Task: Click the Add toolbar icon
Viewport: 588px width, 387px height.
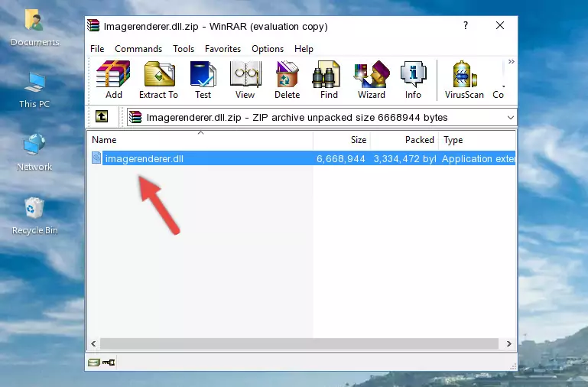Action: [x=113, y=80]
